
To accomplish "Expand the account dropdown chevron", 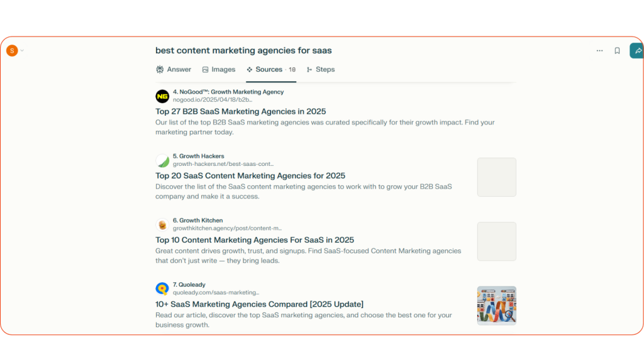I will (22, 51).
